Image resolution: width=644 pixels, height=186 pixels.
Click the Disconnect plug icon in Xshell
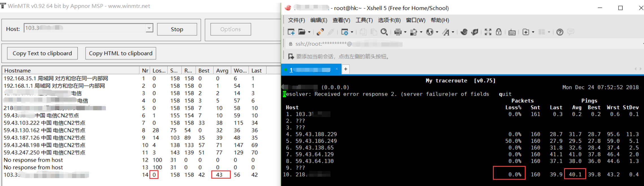point(331,32)
